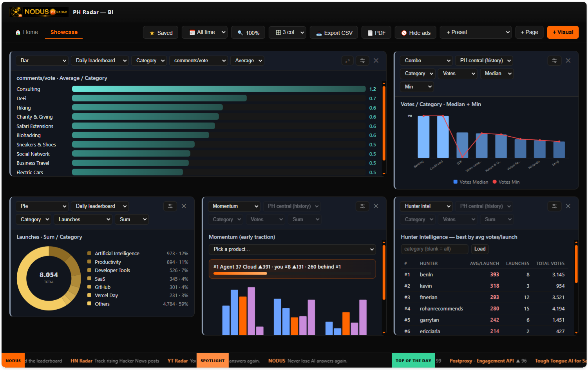Click the 100% zoom magnifier button

tap(248, 32)
